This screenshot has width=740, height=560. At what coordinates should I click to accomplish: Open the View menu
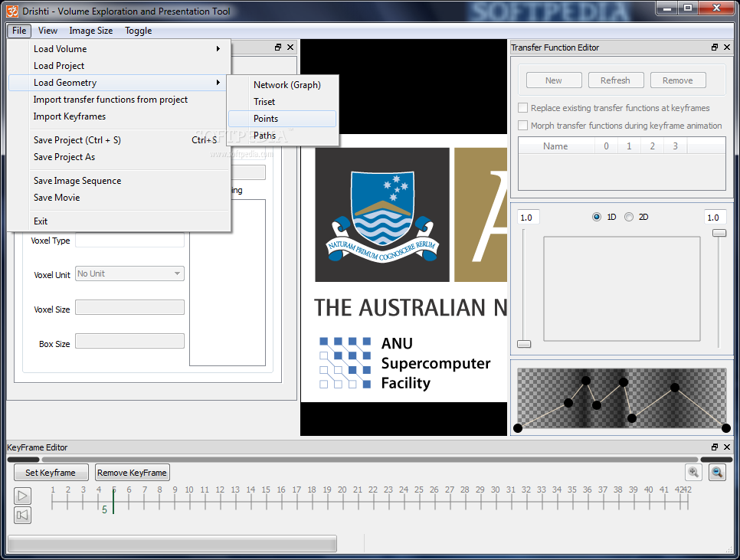[x=47, y=31]
